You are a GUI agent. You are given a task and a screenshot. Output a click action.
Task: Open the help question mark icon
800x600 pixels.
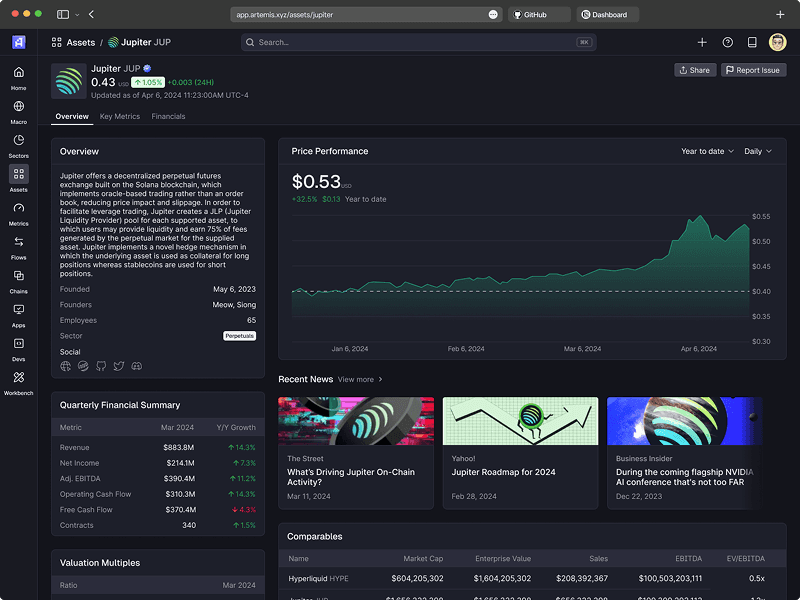[x=728, y=42]
